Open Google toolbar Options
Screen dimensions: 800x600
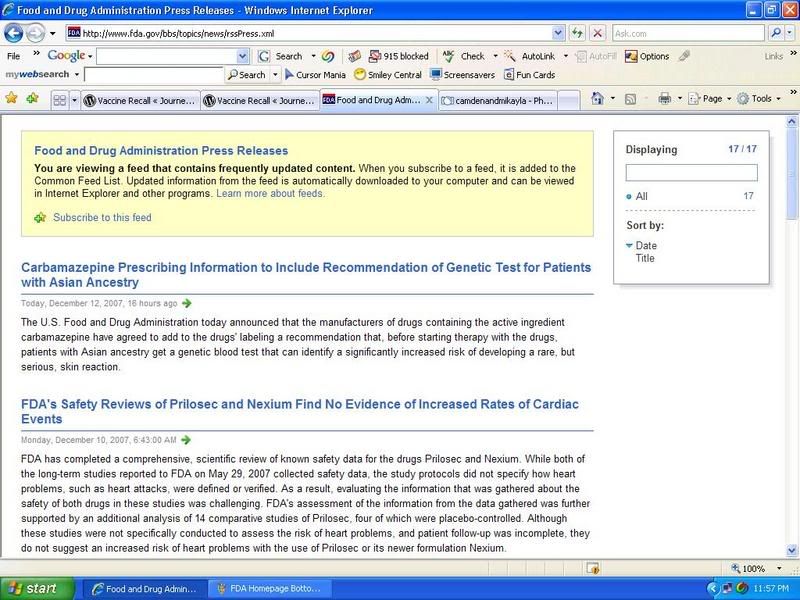(647, 56)
